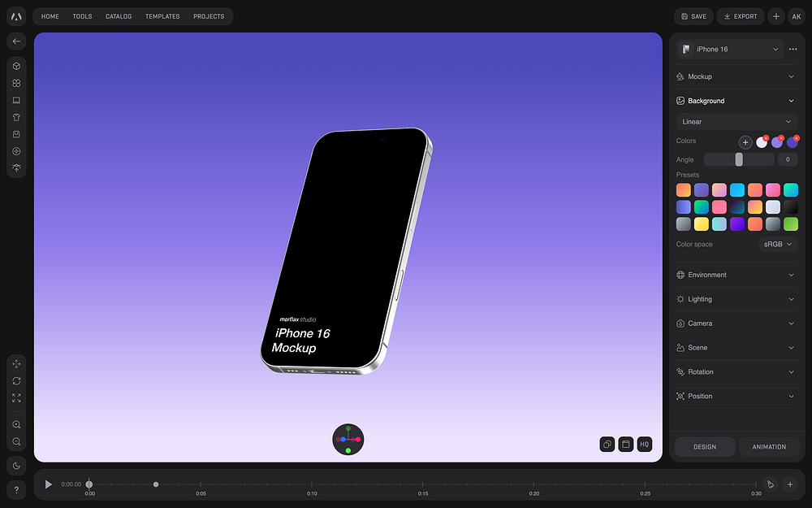Expand the Rotation section

click(736, 371)
